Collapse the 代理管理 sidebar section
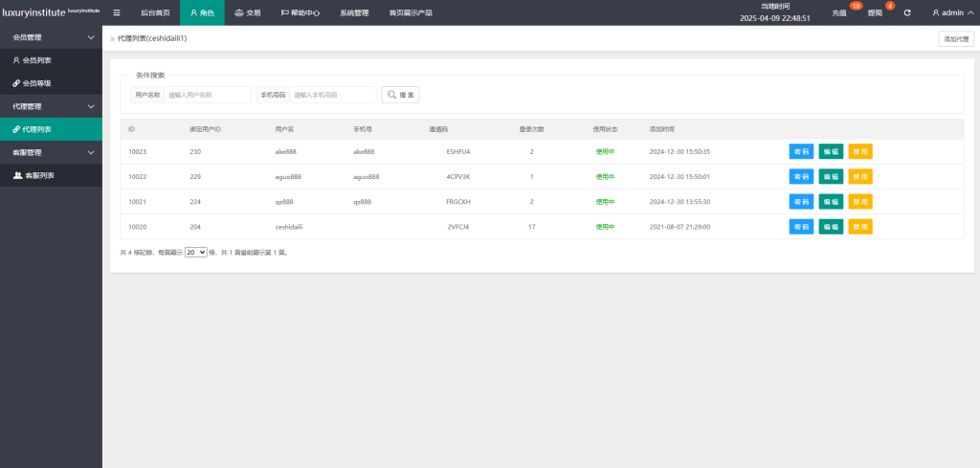Screen dimensions: 980x468 tap(52, 106)
